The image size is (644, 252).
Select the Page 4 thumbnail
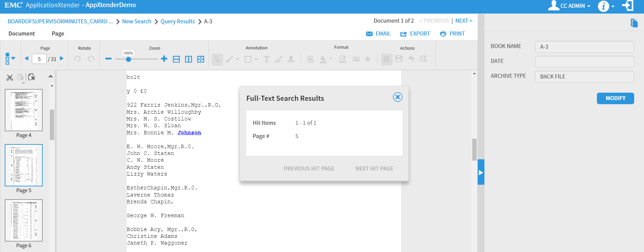point(24,110)
